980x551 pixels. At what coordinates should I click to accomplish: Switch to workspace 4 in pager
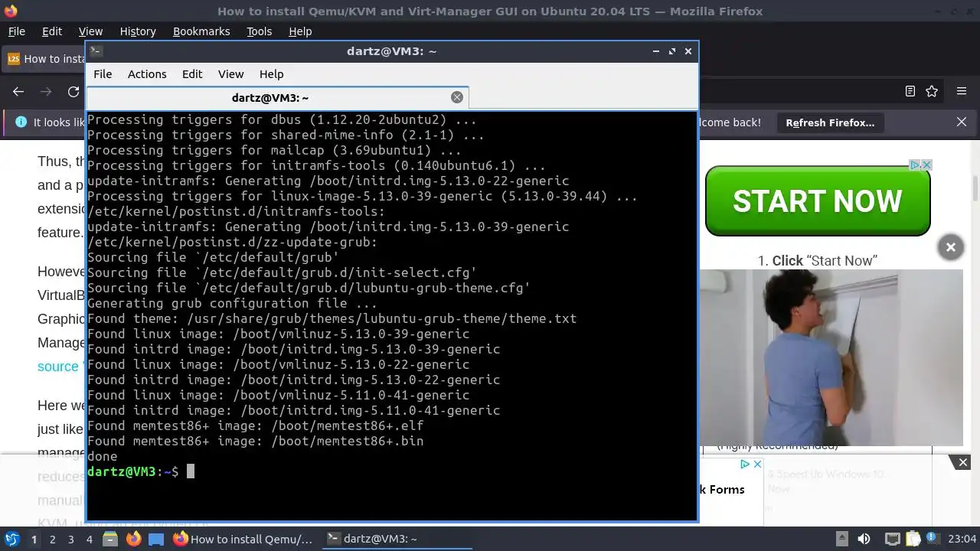coord(89,539)
